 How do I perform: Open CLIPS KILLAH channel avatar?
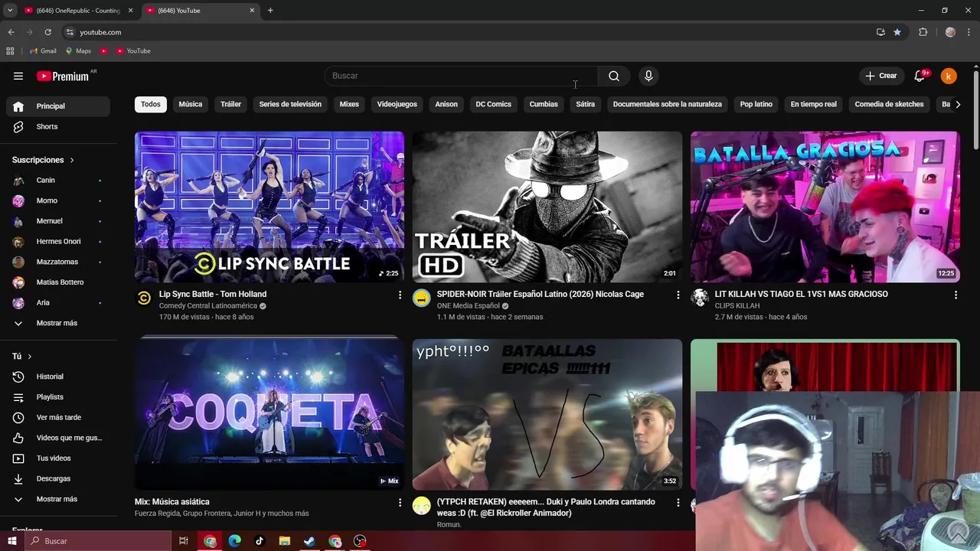(700, 298)
